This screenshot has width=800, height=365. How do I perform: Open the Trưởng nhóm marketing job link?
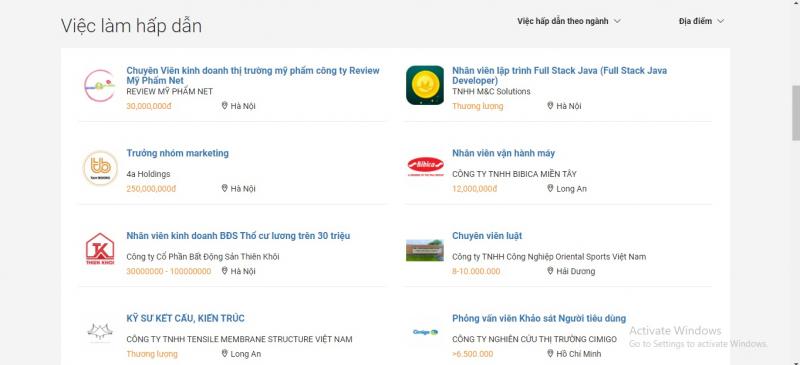(x=178, y=153)
